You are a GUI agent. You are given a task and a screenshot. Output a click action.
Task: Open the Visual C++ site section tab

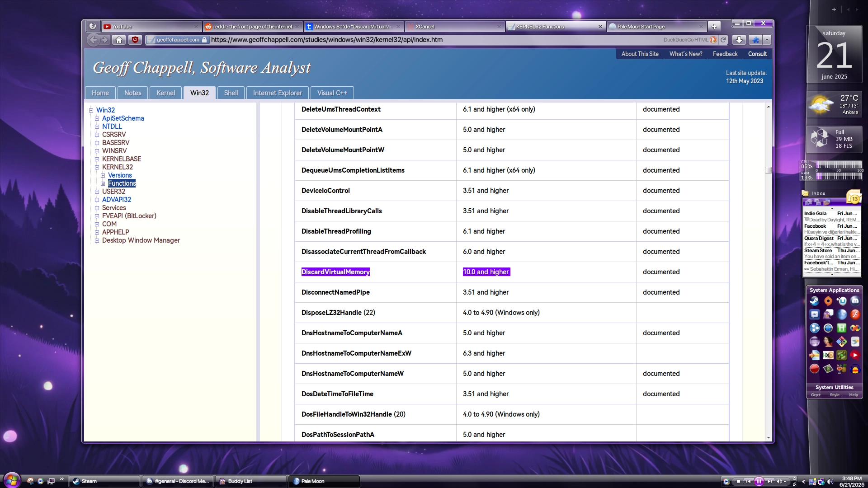tap(332, 93)
